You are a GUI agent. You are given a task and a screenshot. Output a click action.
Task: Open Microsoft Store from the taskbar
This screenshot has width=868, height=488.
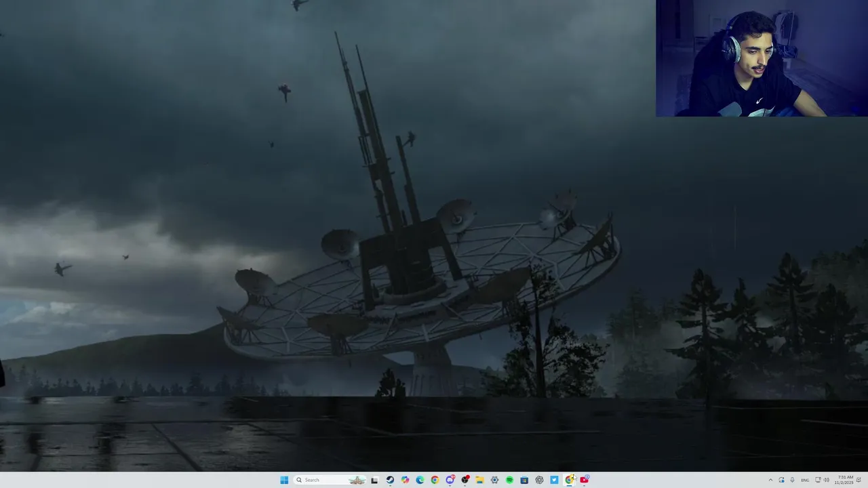(524, 480)
